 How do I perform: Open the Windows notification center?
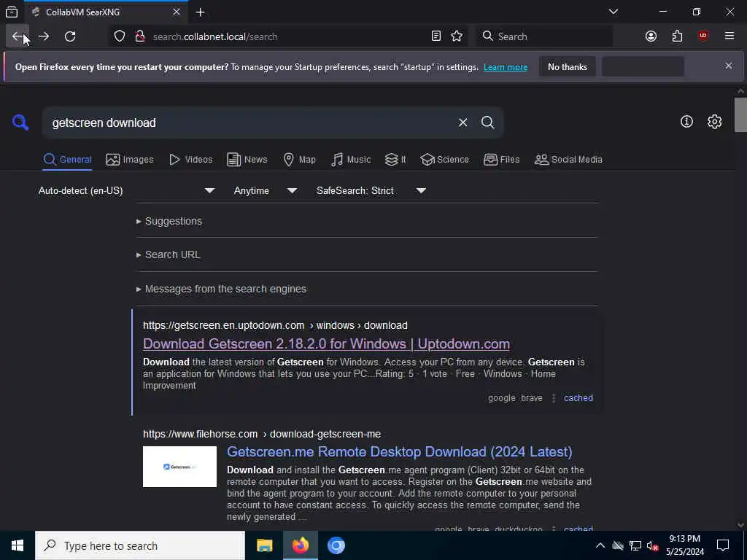coord(723,545)
